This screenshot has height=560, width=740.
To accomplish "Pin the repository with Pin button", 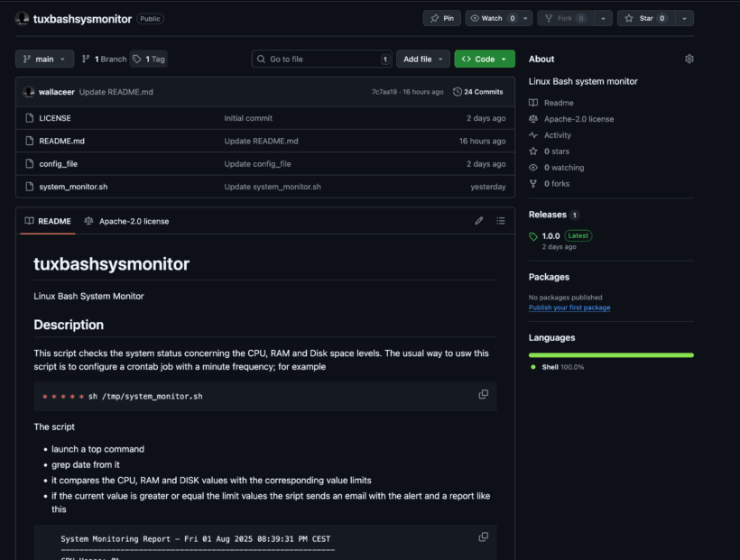I will click(441, 18).
